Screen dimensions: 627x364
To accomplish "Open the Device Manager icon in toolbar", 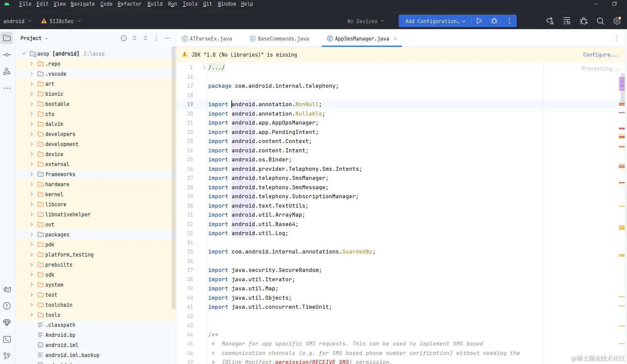I will click(567, 21).
